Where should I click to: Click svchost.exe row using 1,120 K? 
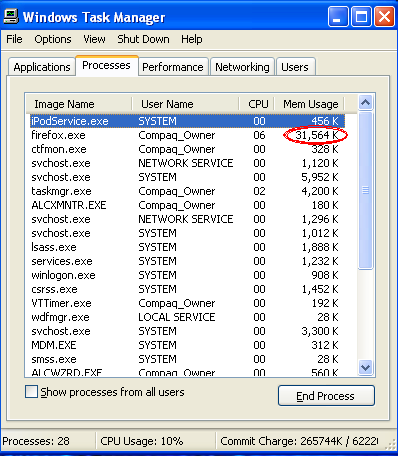click(x=187, y=163)
